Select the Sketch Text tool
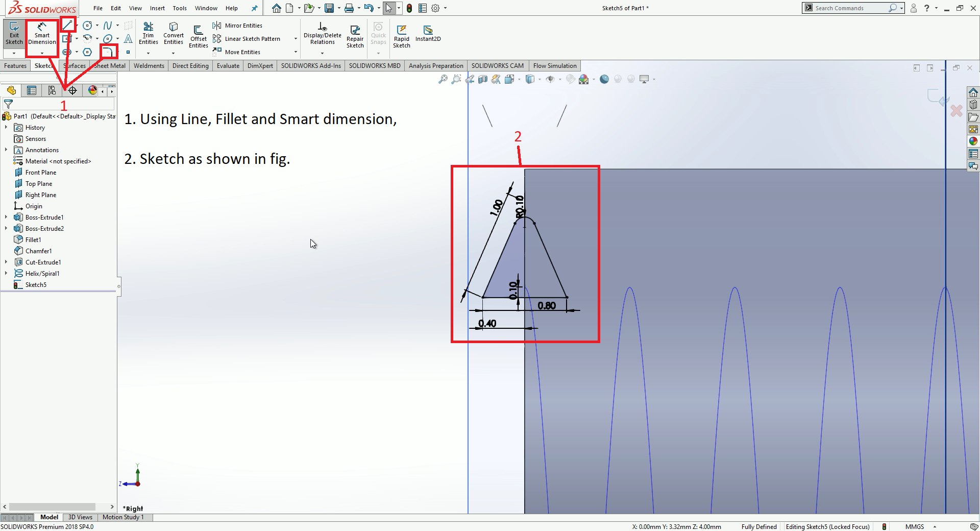 (128, 38)
